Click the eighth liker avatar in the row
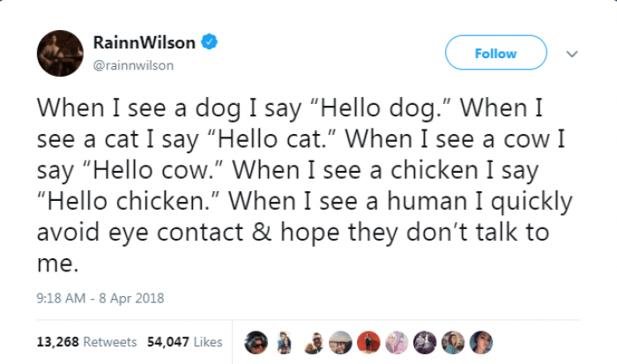The image size is (617, 364). (451, 341)
